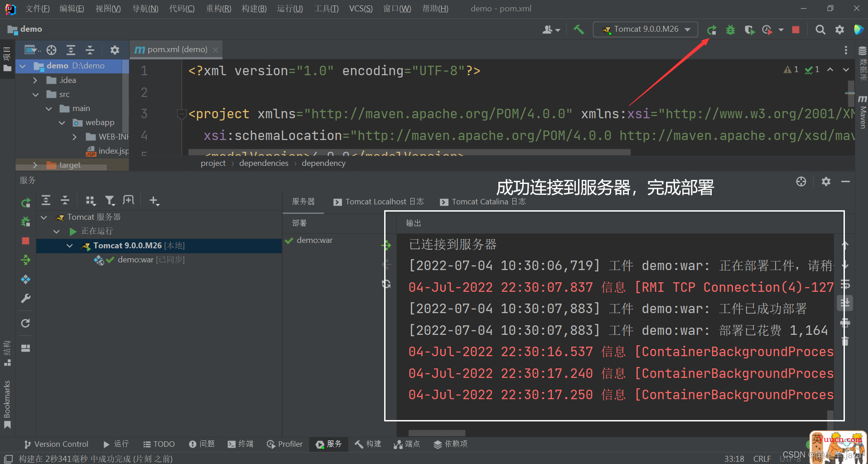The width and height of the screenshot is (868, 464).
Task: Open the user account icon menu
Action: click(551, 30)
